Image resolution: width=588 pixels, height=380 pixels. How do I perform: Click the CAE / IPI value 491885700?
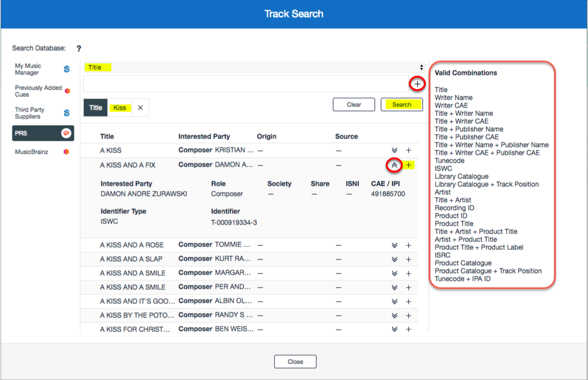coord(387,194)
